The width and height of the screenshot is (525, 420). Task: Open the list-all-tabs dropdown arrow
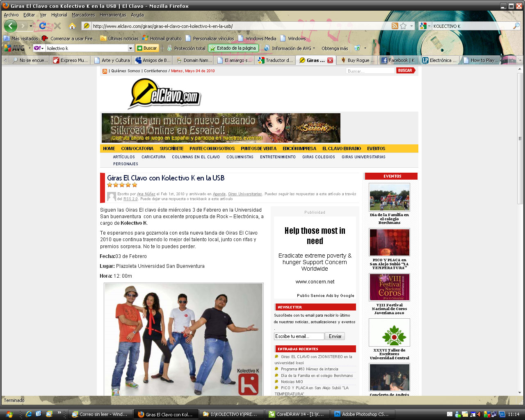[520, 60]
